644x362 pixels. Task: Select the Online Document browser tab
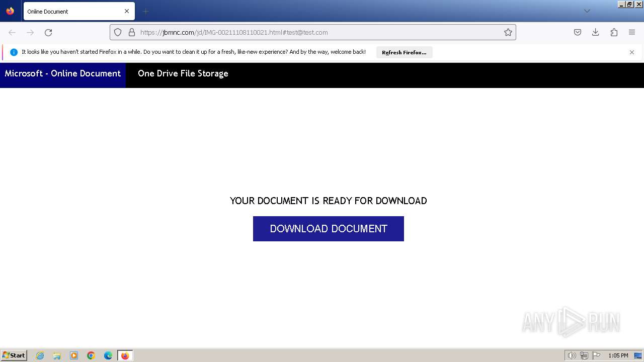coord(79,11)
